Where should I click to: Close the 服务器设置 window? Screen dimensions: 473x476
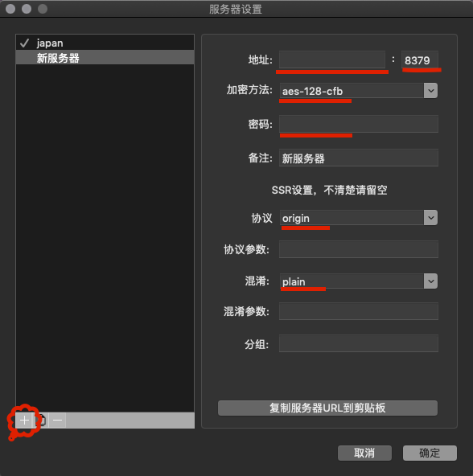click(10, 9)
